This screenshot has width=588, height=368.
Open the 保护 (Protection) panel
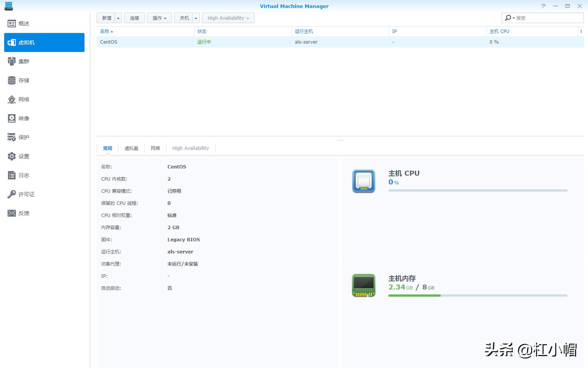tap(23, 137)
